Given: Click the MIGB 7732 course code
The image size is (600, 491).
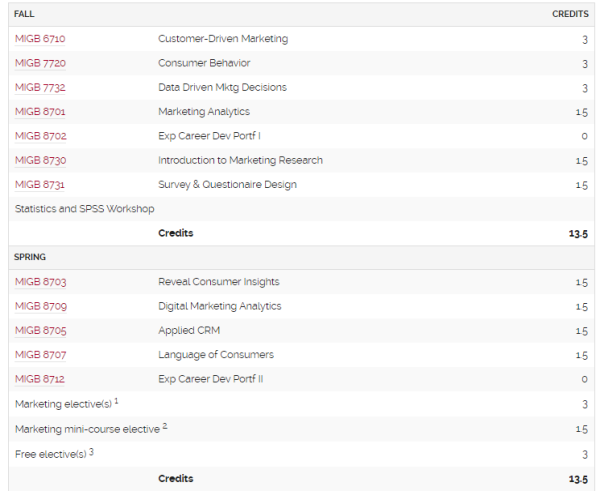Looking at the screenshot, I should [40, 87].
